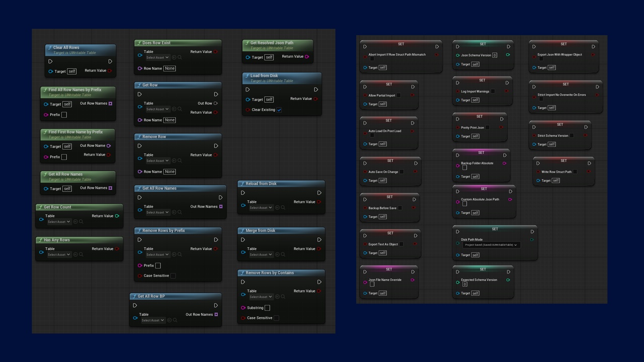The height and width of the screenshot is (362, 644).
Task: Click the Return Value pin on Get Resolved Json Path
Action: pyautogui.click(x=307, y=57)
